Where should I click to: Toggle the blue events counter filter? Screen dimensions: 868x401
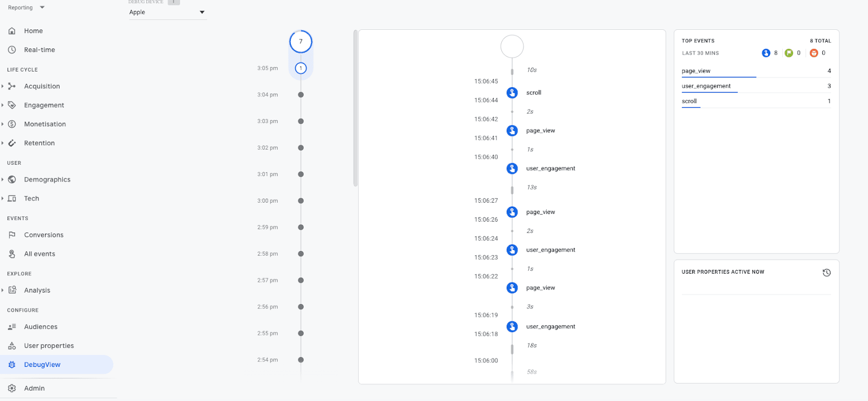click(x=767, y=53)
